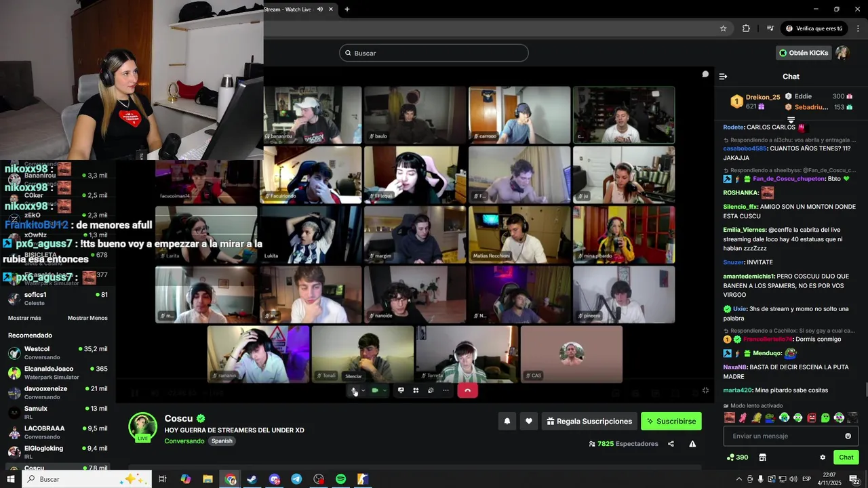Mute tab audio speaker icon

(320, 9)
